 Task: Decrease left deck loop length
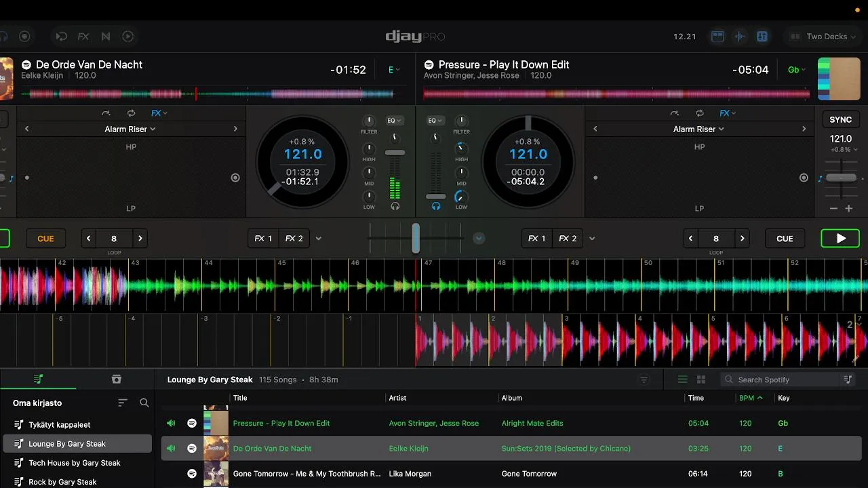(x=89, y=239)
